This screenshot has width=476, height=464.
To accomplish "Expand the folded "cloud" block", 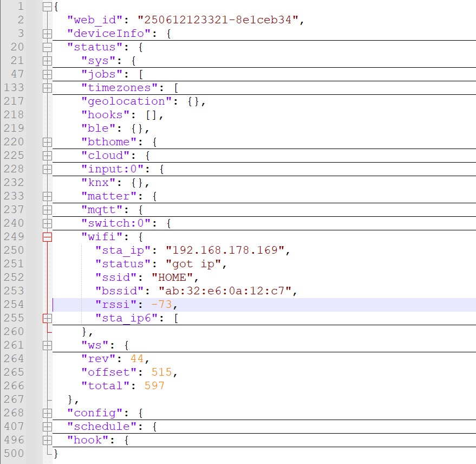I will coord(47,156).
